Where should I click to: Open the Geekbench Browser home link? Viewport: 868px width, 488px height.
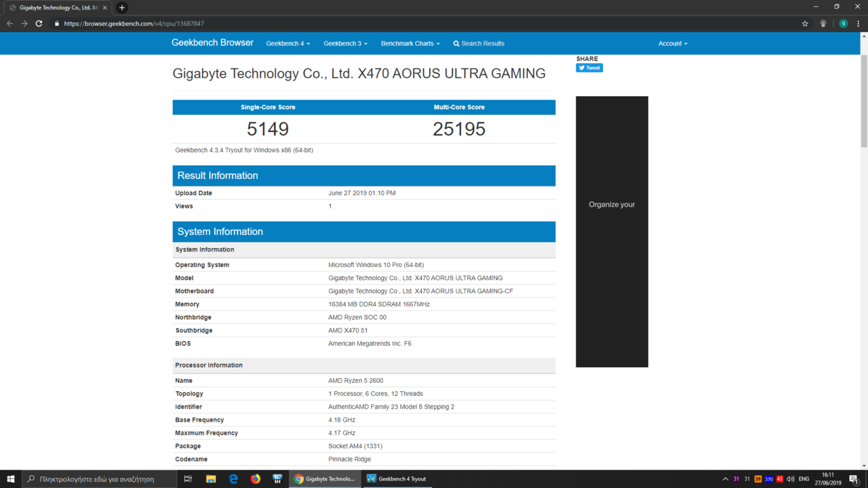212,43
